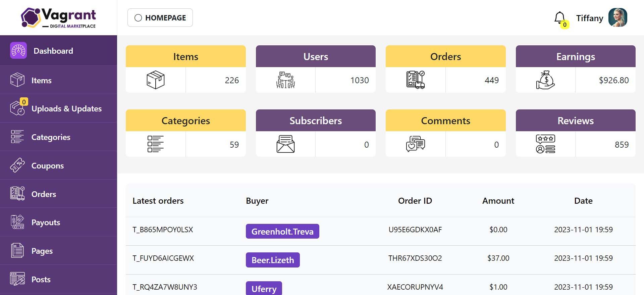The image size is (644, 295).
Task: Open Posts from the sidebar
Action: tap(41, 280)
